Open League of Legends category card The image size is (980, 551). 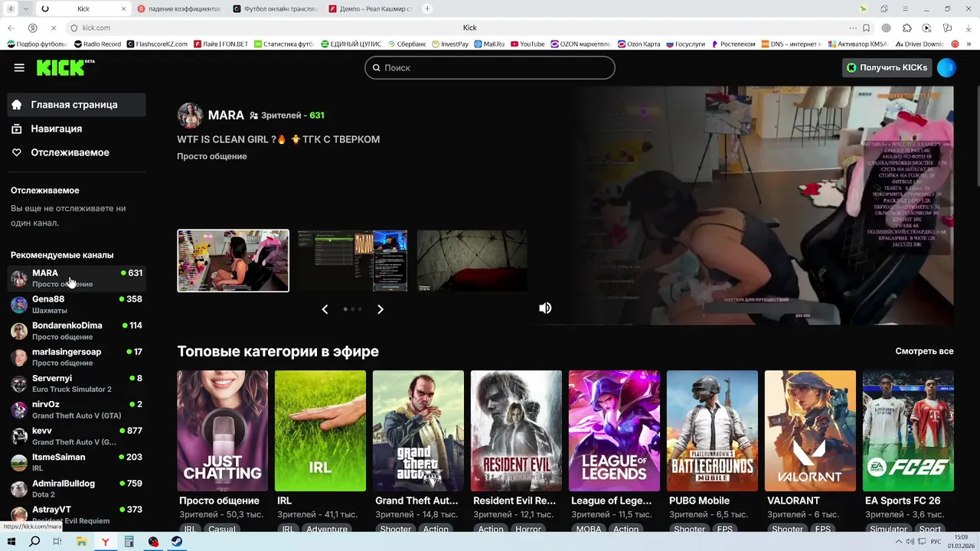(614, 431)
